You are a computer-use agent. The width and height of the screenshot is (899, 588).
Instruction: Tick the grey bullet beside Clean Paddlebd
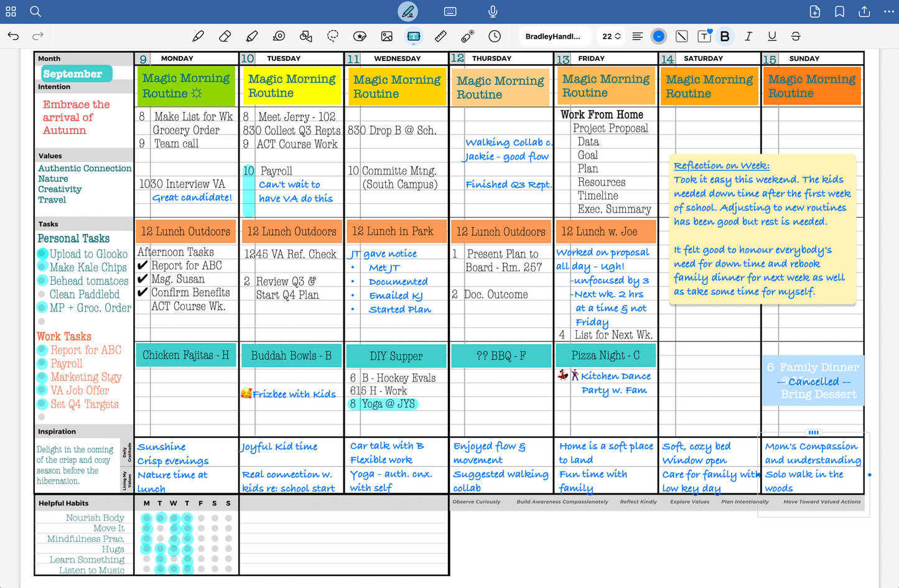(42, 294)
